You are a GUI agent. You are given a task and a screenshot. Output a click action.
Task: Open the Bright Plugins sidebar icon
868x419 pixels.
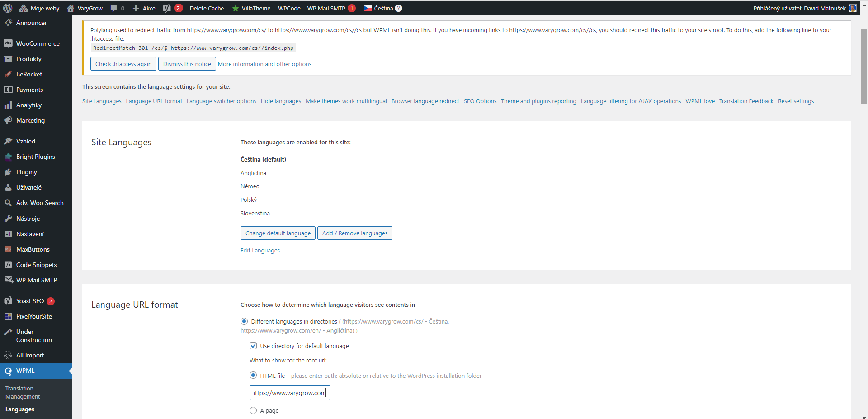pyautogui.click(x=8, y=157)
